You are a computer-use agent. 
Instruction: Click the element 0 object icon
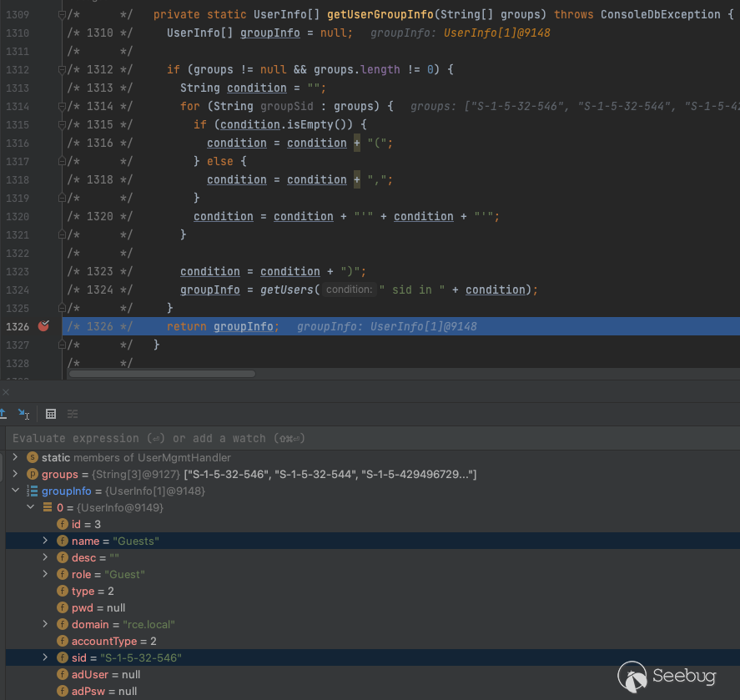tap(48, 507)
